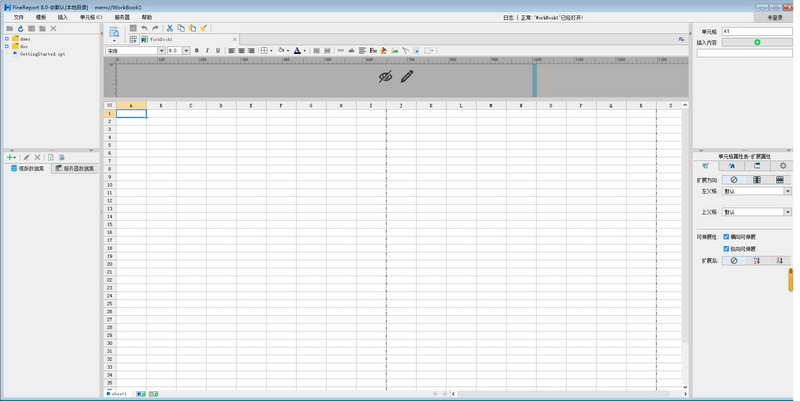Click the 服务器数据集 tab button
The width and height of the screenshot is (800, 401).
pos(75,168)
